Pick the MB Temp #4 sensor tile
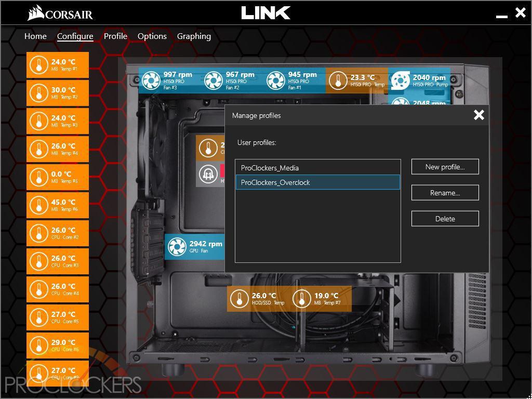The width and height of the screenshot is (532, 399). tap(58, 149)
